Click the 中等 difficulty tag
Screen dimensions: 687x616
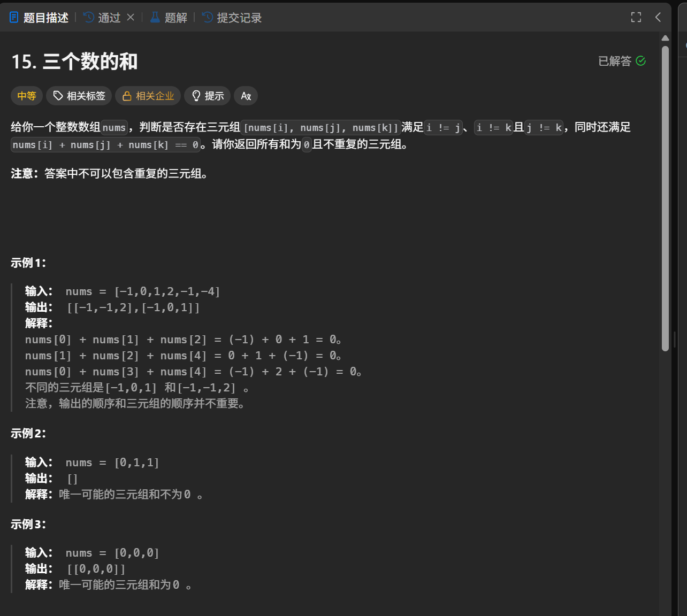point(27,96)
